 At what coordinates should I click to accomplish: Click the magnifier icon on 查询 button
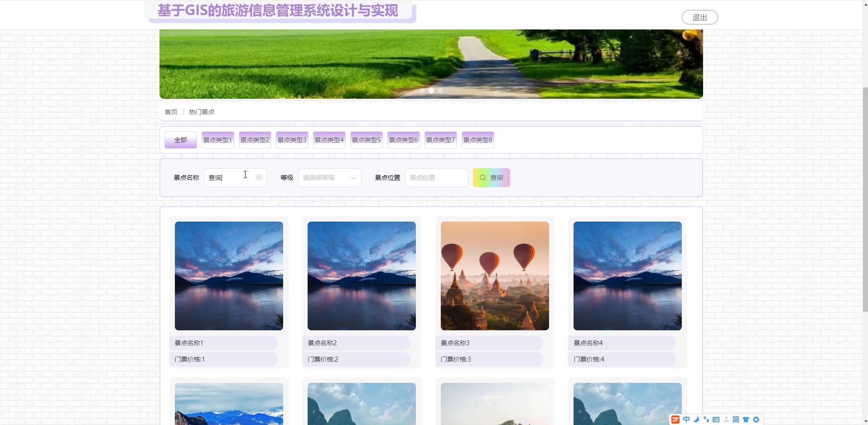point(482,178)
